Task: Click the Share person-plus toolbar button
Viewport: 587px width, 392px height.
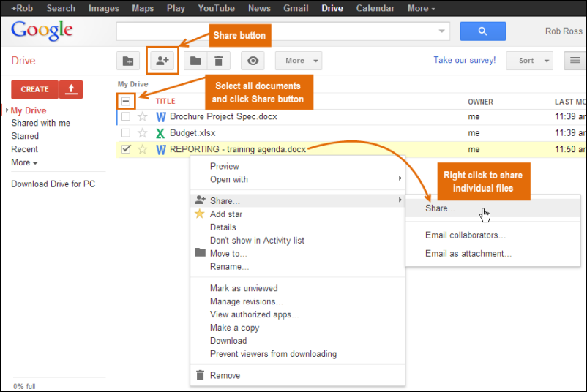Action: tap(162, 61)
